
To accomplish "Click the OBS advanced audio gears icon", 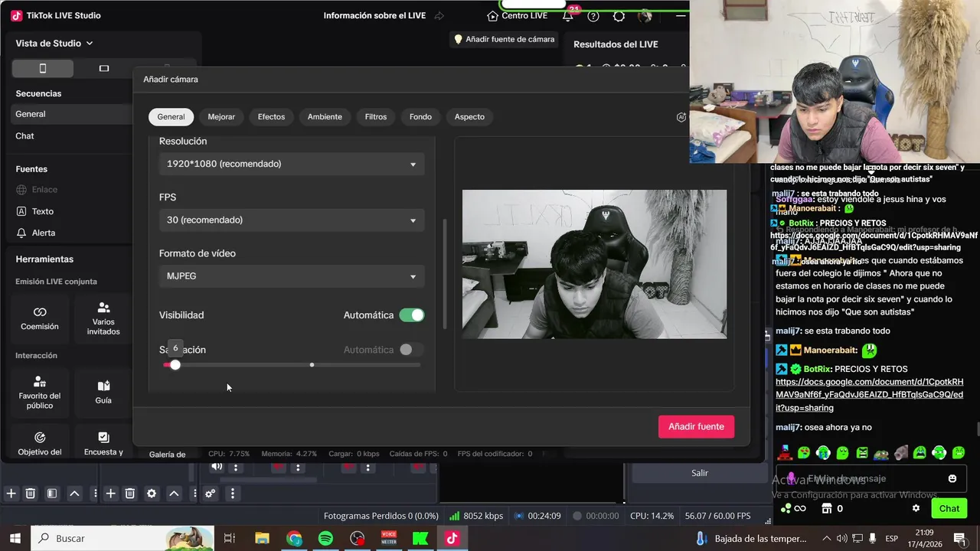I will (x=210, y=494).
